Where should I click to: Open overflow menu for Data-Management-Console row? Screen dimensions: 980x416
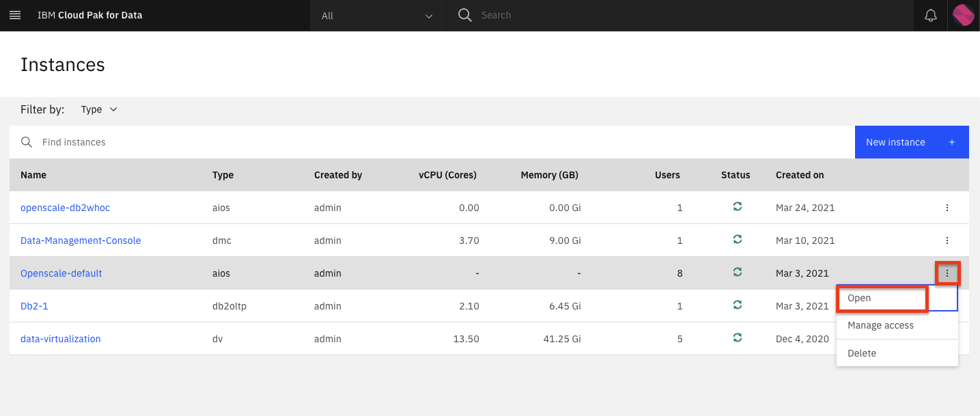click(x=947, y=240)
